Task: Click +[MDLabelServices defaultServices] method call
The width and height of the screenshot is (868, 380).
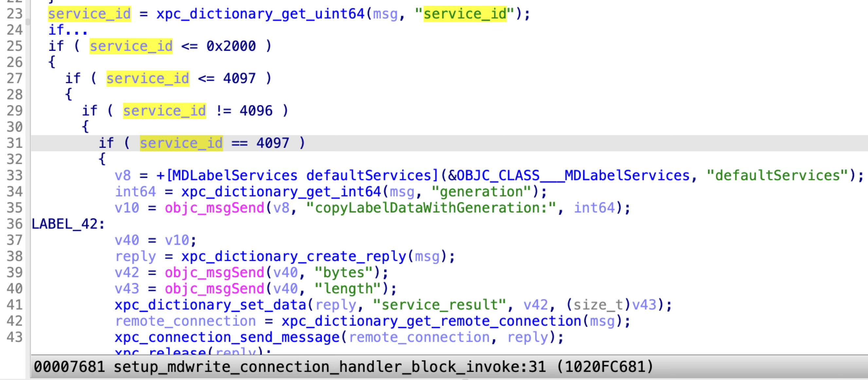Action: point(298,175)
